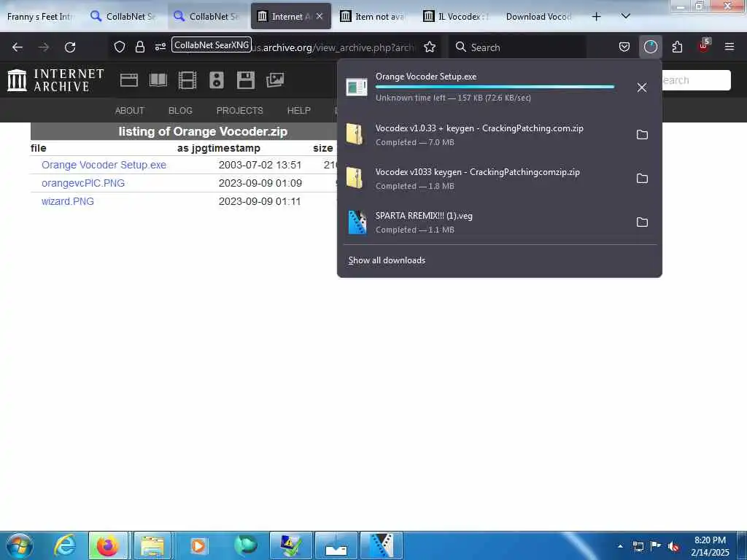Viewport: 747px width, 560px height.
Task: Save page to Pocket
Action: click(624, 47)
